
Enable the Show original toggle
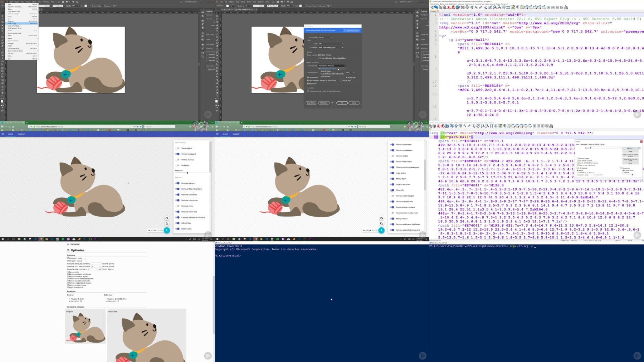[x=177, y=148]
